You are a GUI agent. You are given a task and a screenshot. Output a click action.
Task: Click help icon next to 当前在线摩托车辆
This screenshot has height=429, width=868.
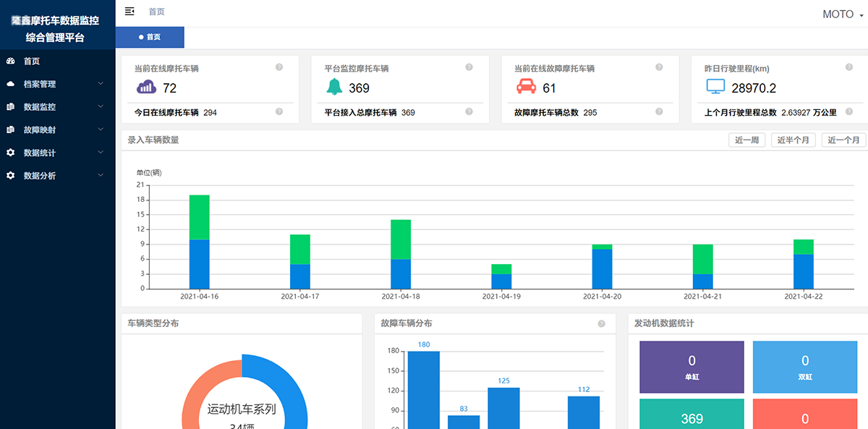(x=279, y=67)
